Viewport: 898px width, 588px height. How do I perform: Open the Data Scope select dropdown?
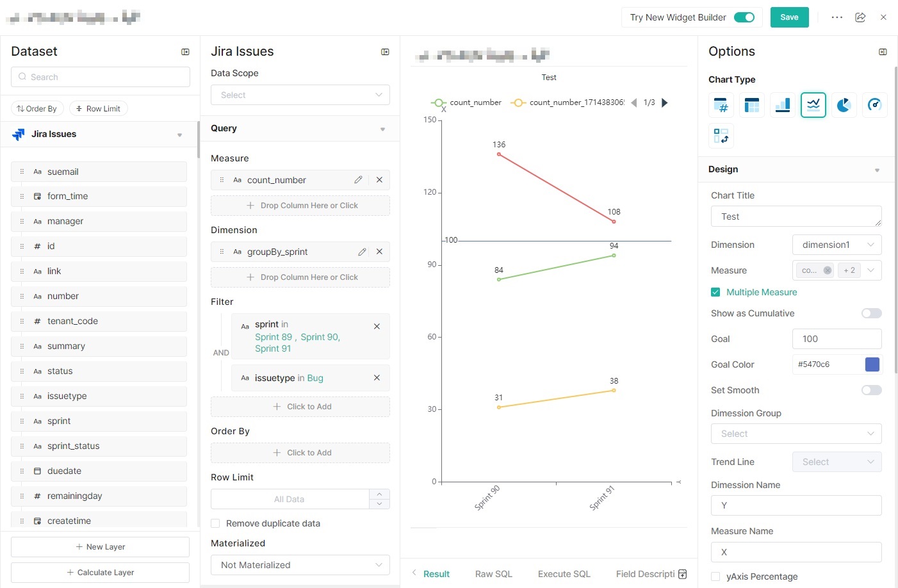(300, 95)
